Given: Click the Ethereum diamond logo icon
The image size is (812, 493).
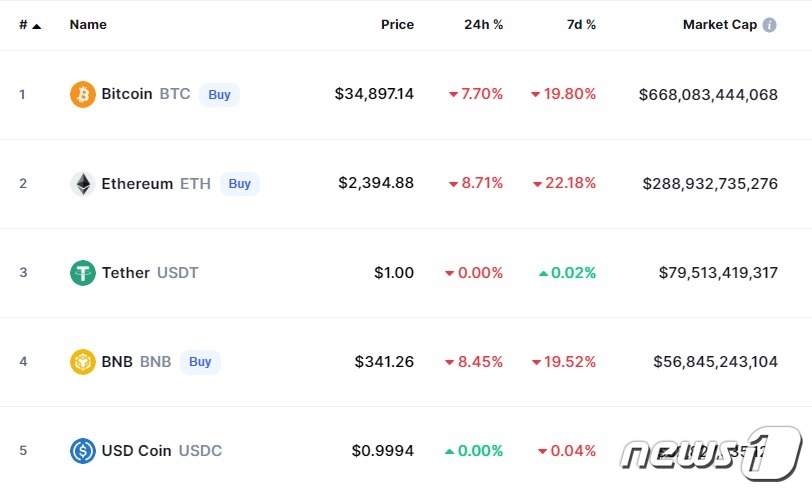Looking at the screenshot, I should pyautogui.click(x=82, y=183).
